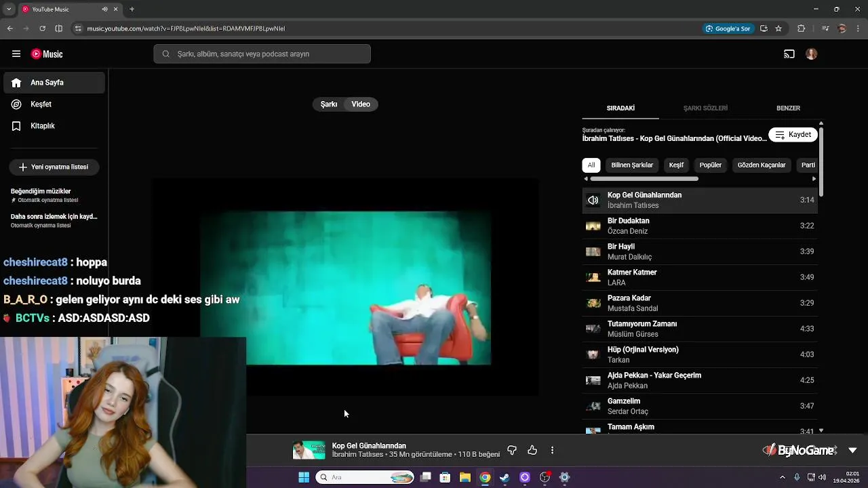Select the Bilinen Şarkılar filter chip

[632, 165]
